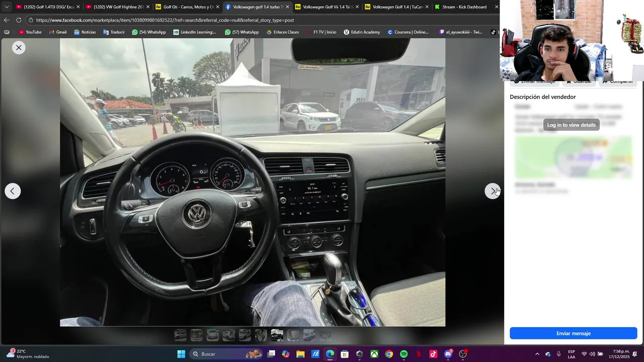644x362 pixels.
Task: Open Wi-Fi network settings tray icon
Action: coord(584,354)
